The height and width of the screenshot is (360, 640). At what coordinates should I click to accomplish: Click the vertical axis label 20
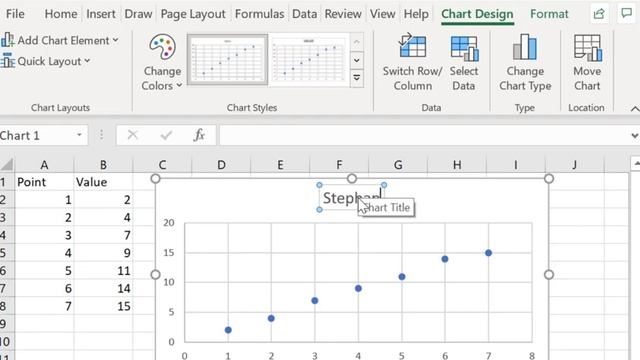[169, 223]
